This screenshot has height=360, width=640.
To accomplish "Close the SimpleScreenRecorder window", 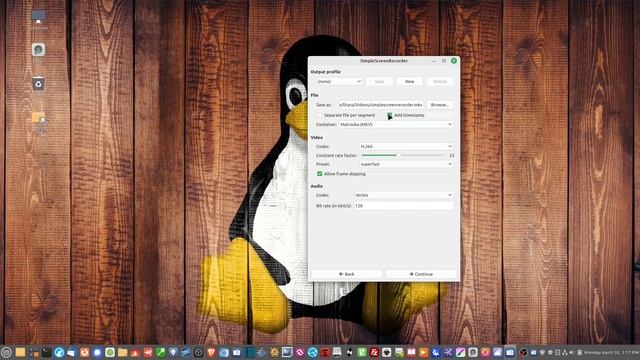I will pyautogui.click(x=454, y=61).
